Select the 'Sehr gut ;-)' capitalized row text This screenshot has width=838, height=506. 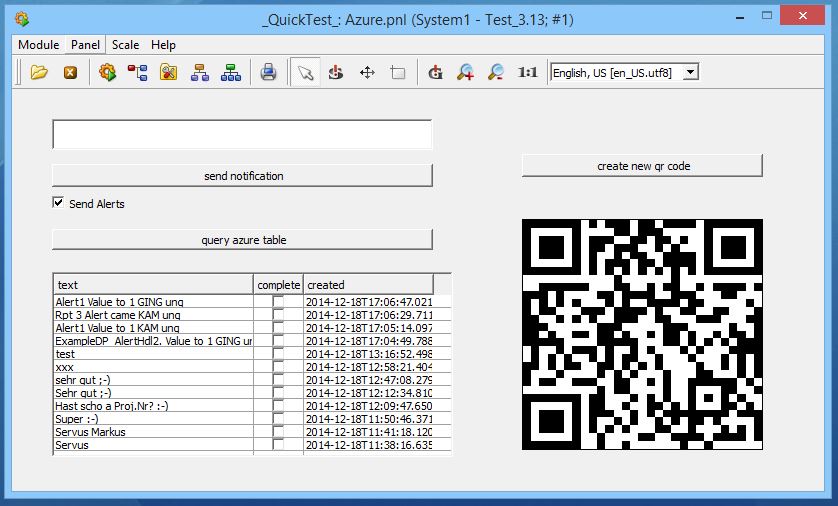click(83, 393)
